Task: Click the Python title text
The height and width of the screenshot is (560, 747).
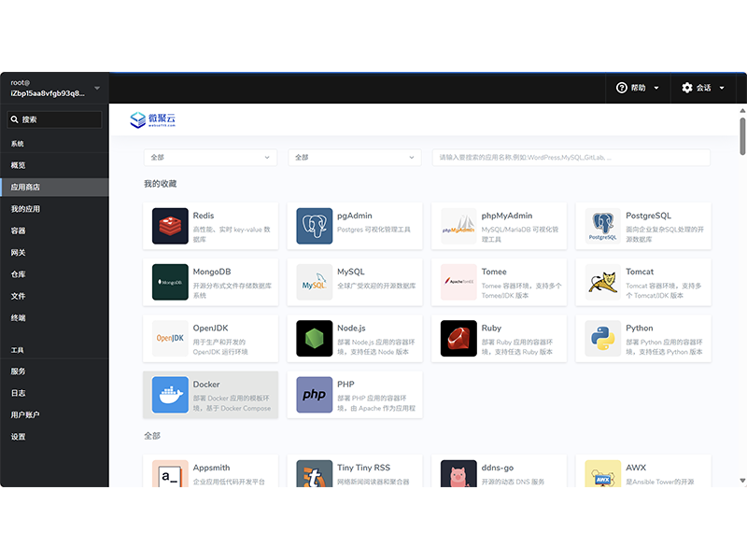Action: pyautogui.click(x=640, y=329)
